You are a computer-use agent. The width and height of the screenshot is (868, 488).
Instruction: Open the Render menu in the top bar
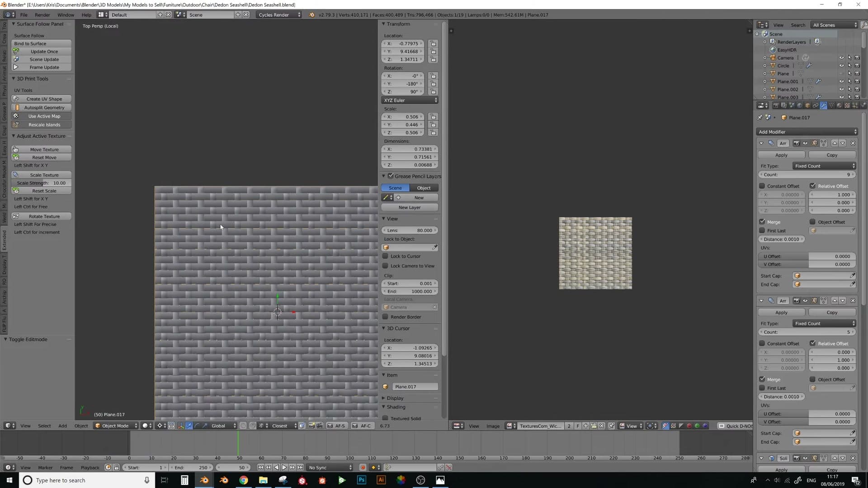tap(42, 14)
